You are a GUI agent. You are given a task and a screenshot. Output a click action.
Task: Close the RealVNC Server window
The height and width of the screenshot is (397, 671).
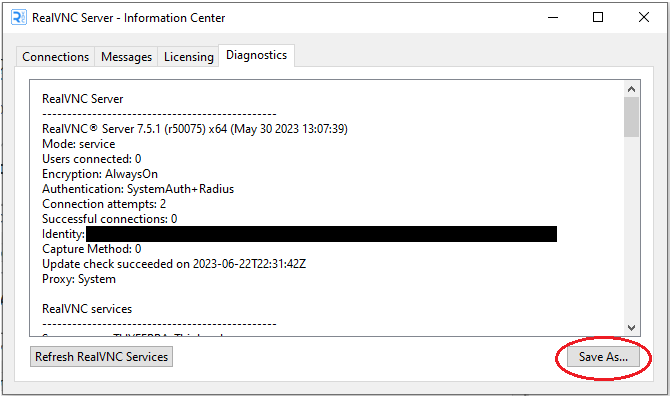(x=644, y=18)
